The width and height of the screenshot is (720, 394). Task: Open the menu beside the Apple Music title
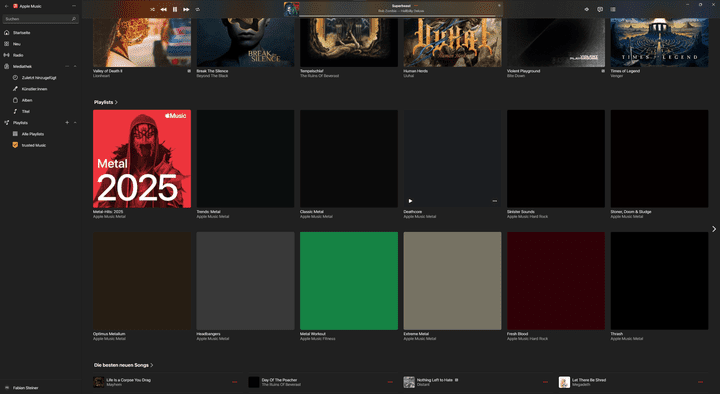(x=74, y=6)
